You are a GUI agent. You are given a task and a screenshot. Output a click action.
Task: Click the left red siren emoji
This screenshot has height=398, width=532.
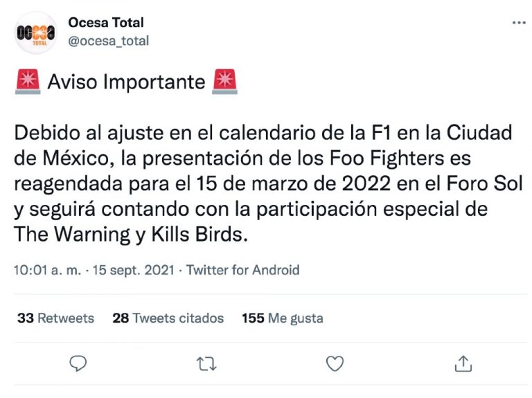click(28, 82)
